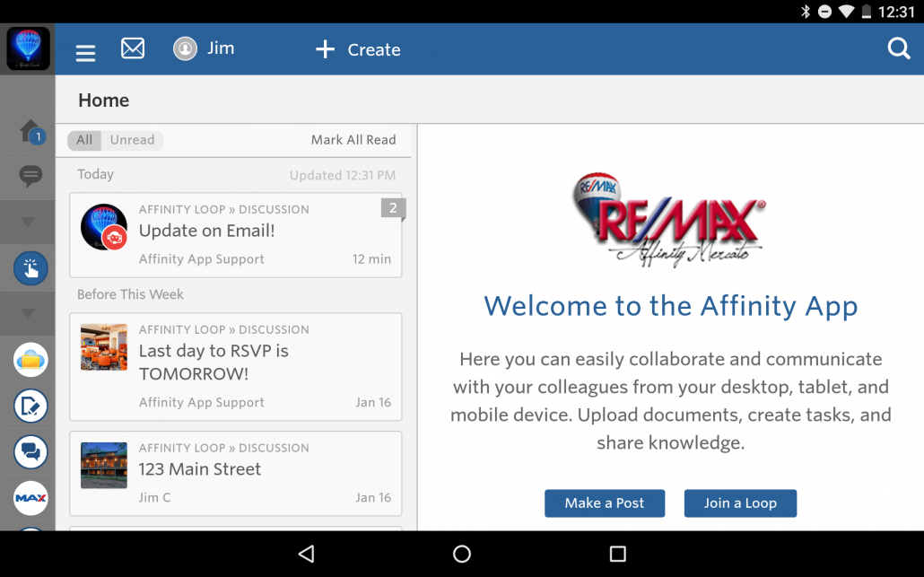The image size is (924, 577).
Task: Select the blue pointer hand sidebar icon
Action: (31, 268)
